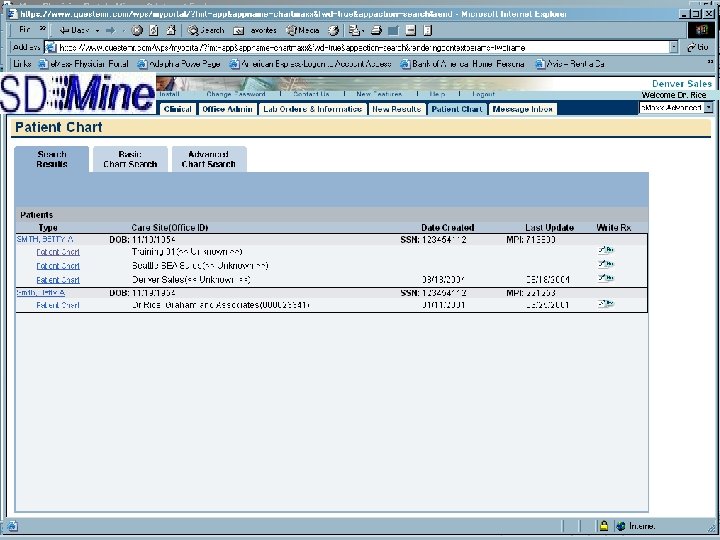Select the Search Results tab
The width and height of the screenshot is (720, 540).
pyautogui.click(x=52, y=159)
